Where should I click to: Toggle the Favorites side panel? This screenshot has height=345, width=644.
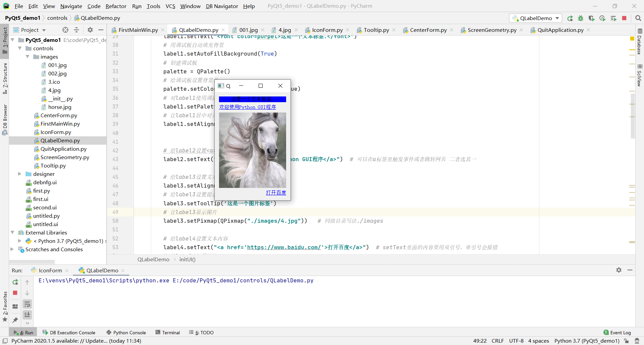coord(5,307)
